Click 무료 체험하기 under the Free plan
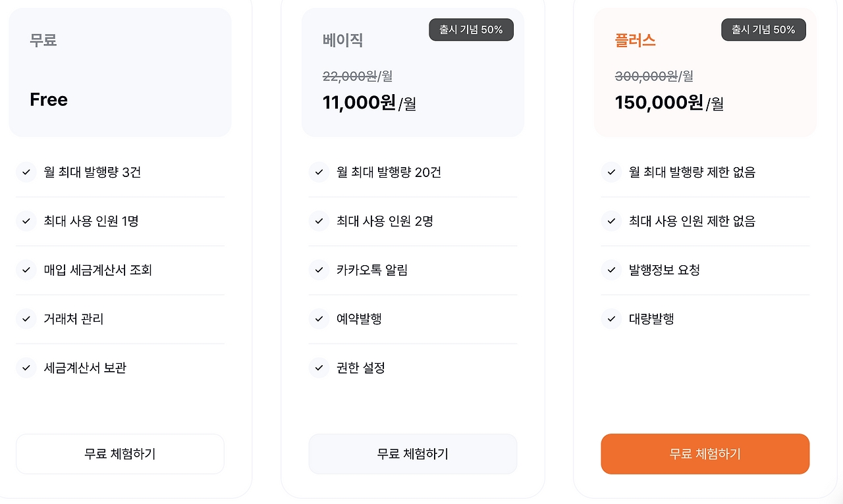The height and width of the screenshot is (504, 843). [120, 454]
